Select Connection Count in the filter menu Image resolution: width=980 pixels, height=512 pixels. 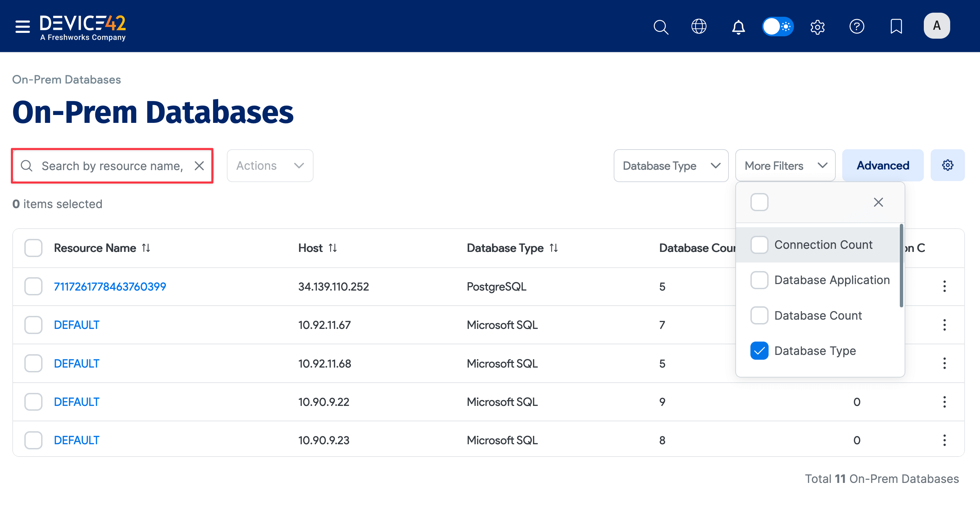pos(759,245)
